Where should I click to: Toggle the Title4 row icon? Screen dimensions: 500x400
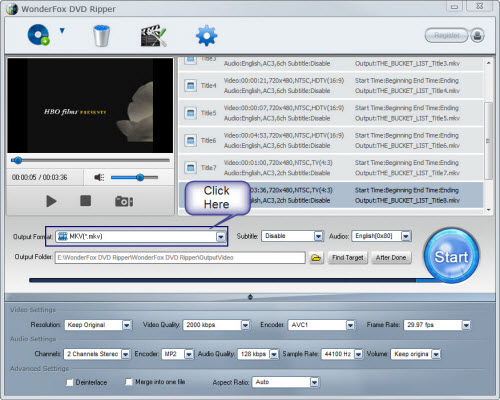190,86
